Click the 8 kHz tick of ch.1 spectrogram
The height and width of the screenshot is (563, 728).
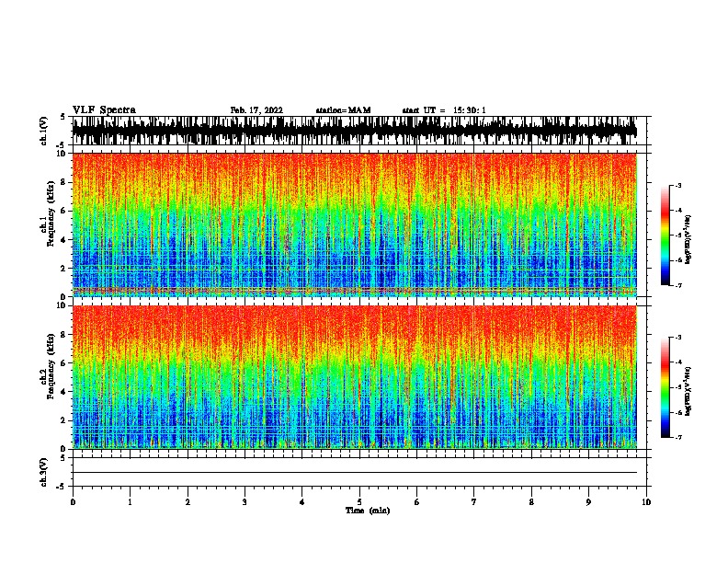(x=64, y=182)
